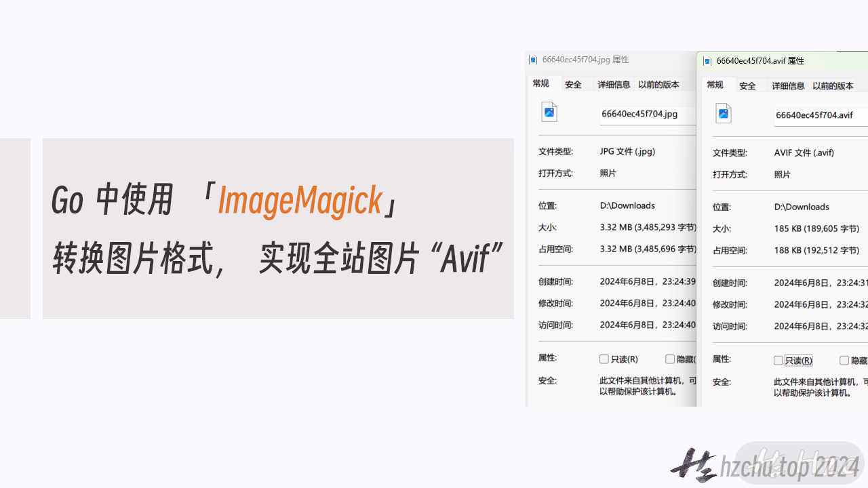Image resolution: width=868 pixels, height=488 pixels.
Task: Click the 访问时间 date value in the JPG window
Action: pos(648,325)
